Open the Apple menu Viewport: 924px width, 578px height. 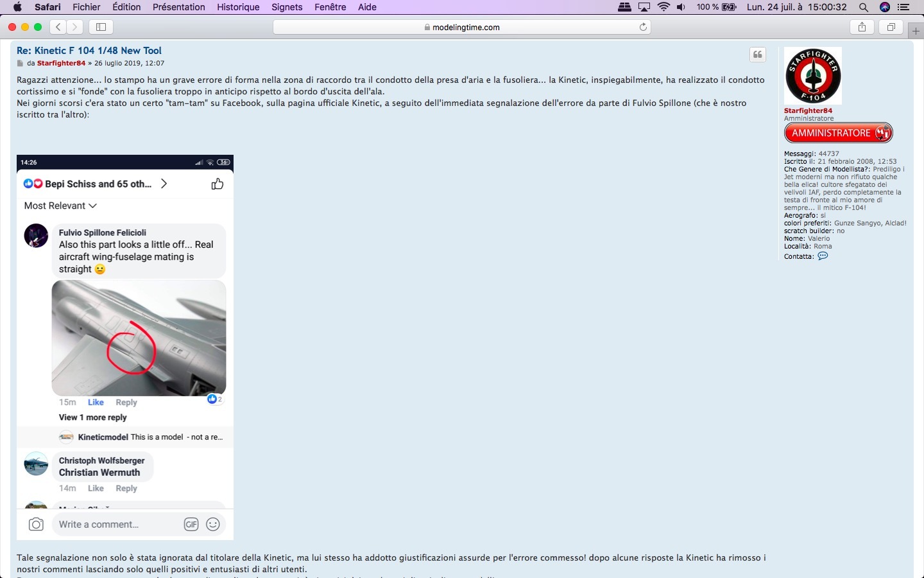[x=17, y=7]
